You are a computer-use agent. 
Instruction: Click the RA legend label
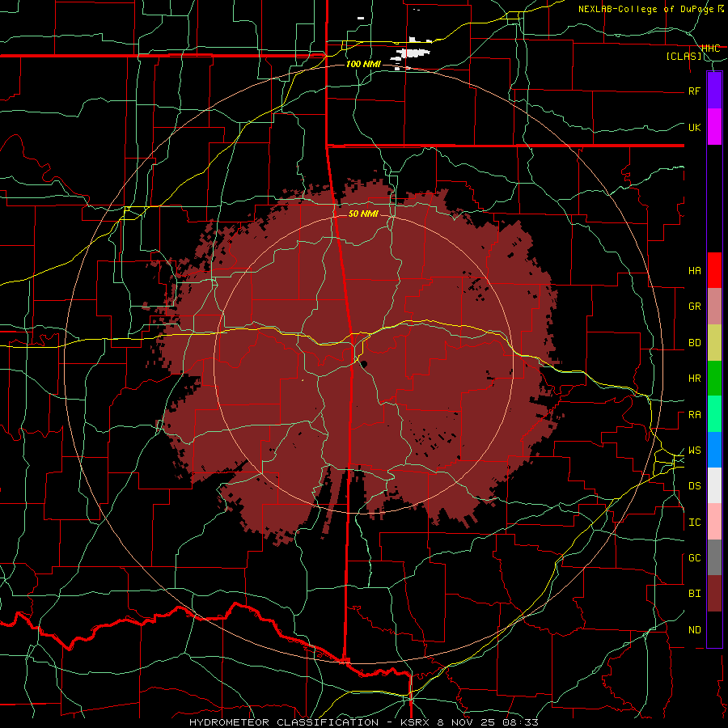(x=694, y=415)
